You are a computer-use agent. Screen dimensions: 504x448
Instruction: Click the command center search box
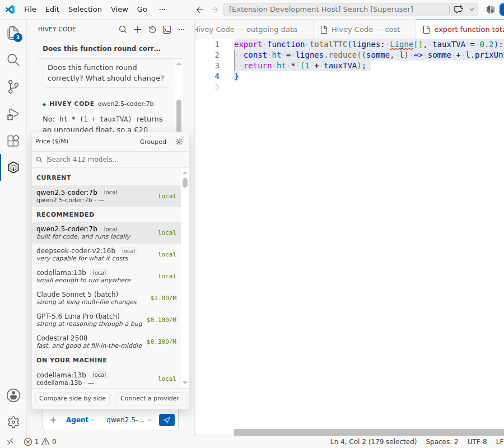pos(336,10)
